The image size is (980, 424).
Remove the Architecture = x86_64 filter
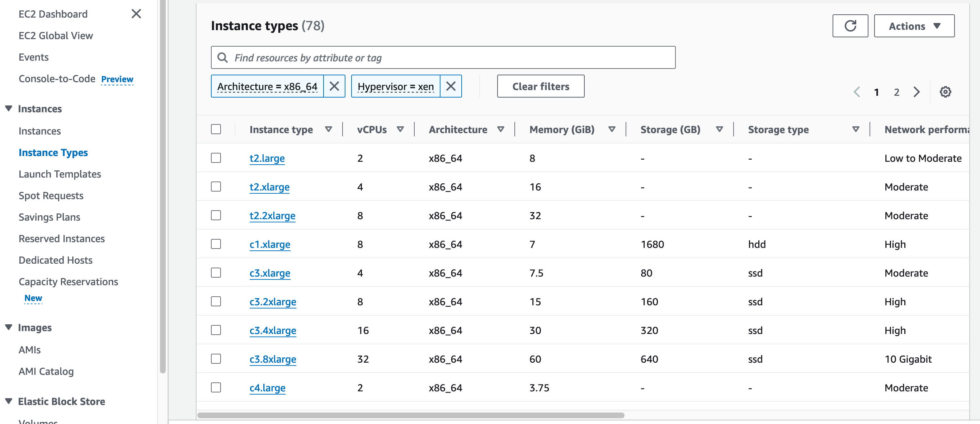[334, 86]
